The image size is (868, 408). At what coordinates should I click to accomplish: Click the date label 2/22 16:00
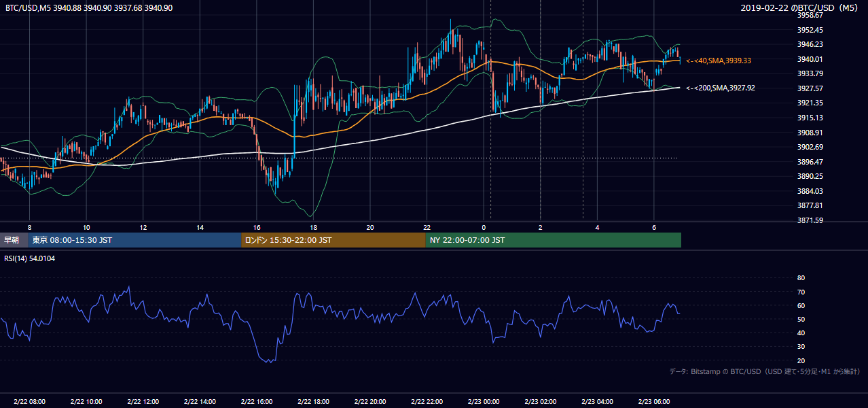(x=256, y=402)
